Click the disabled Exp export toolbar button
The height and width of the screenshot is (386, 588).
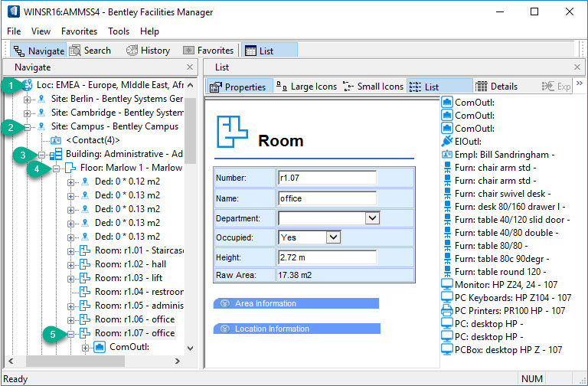coord(556,87)
